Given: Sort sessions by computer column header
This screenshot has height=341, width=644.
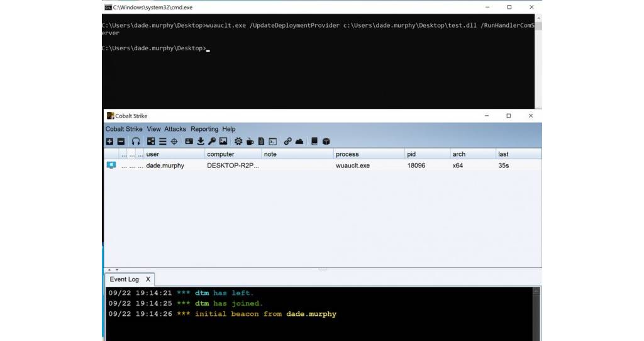Looking at the screenshot, I should (233, 154).
